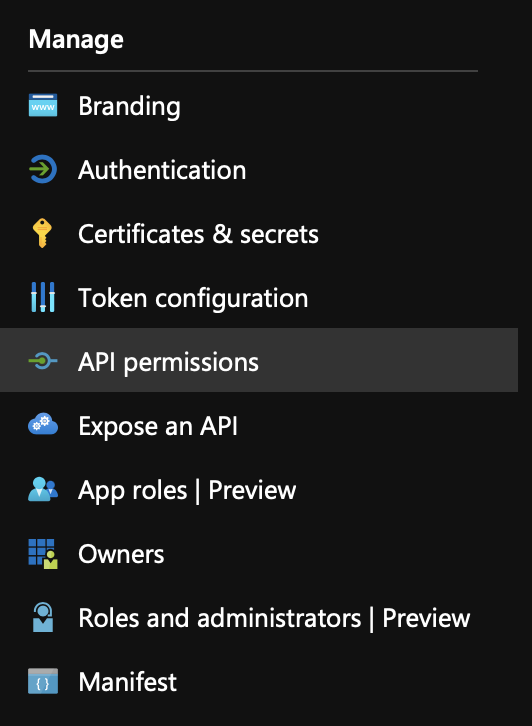532x726 pixels.
Task: Click the Expose an API cloud icon
Action: 43,424
